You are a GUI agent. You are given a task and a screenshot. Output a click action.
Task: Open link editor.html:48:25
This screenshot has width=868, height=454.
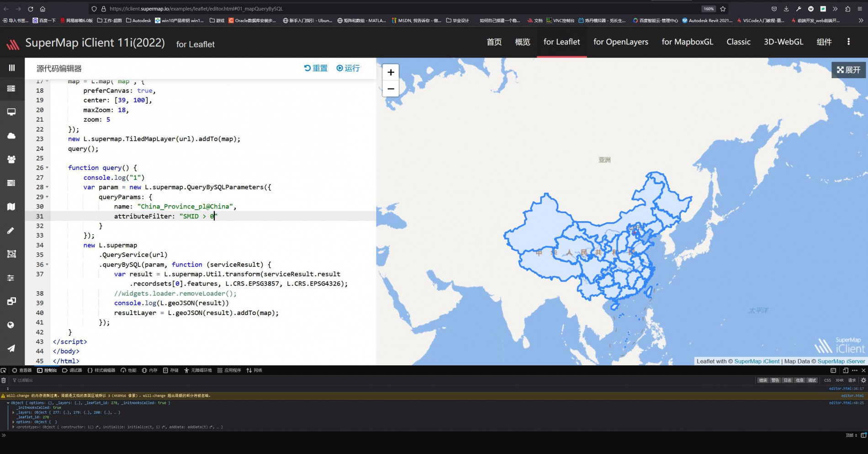tap(847, 403)
